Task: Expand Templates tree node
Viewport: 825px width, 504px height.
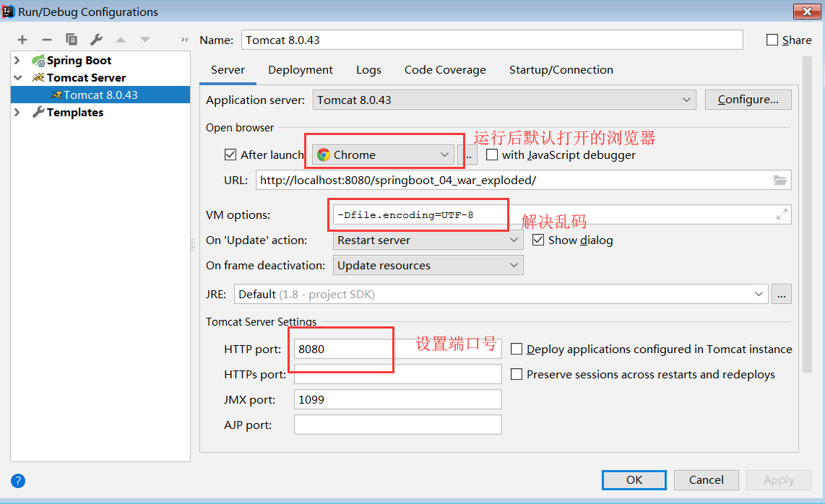Action: (17, 112)
